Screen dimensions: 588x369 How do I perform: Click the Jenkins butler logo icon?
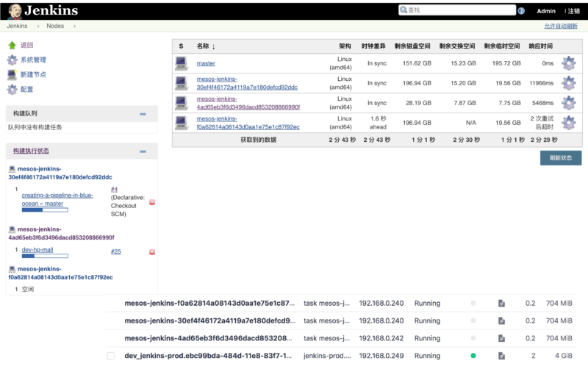(x=15, y=11)
